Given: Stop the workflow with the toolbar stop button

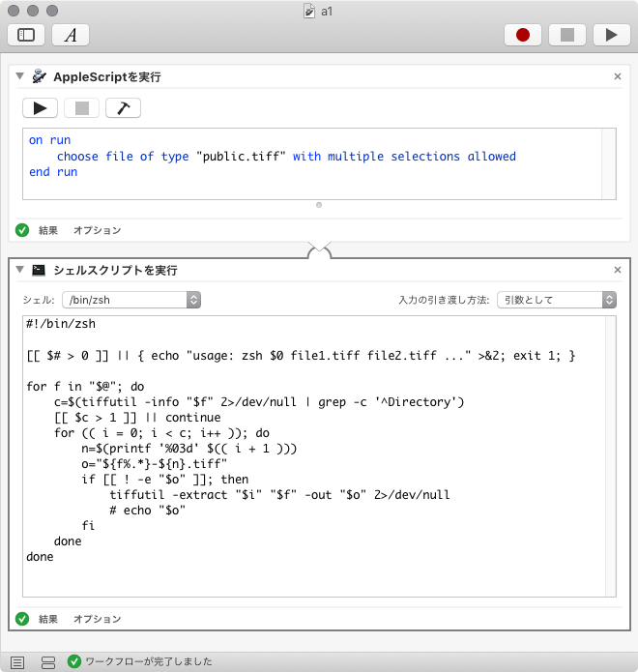Looking at the screenshot, I should pyautogui.click(x=567, y=35).
